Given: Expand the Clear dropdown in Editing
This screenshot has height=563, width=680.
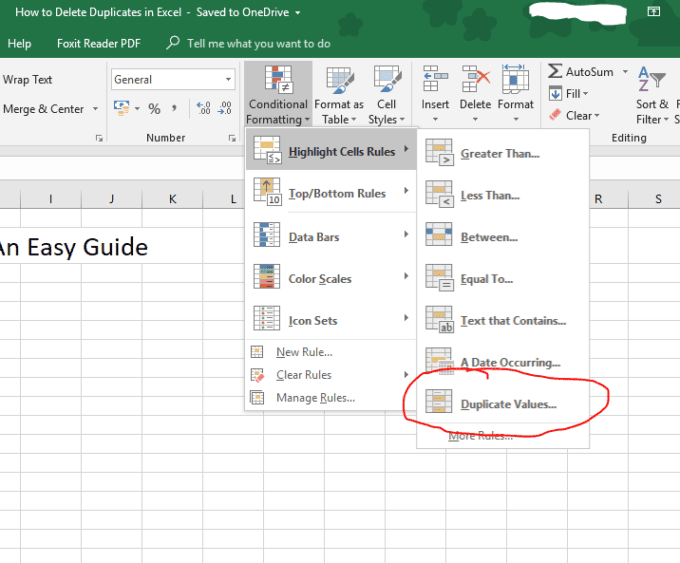Looking at the screenshot, I should click(x=600, y=116).
